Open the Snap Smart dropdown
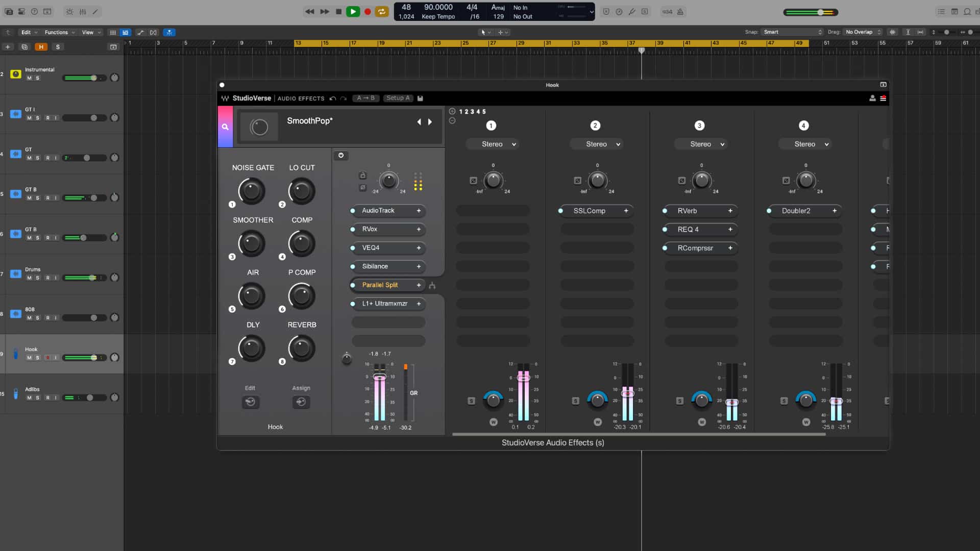 (792, 32)
